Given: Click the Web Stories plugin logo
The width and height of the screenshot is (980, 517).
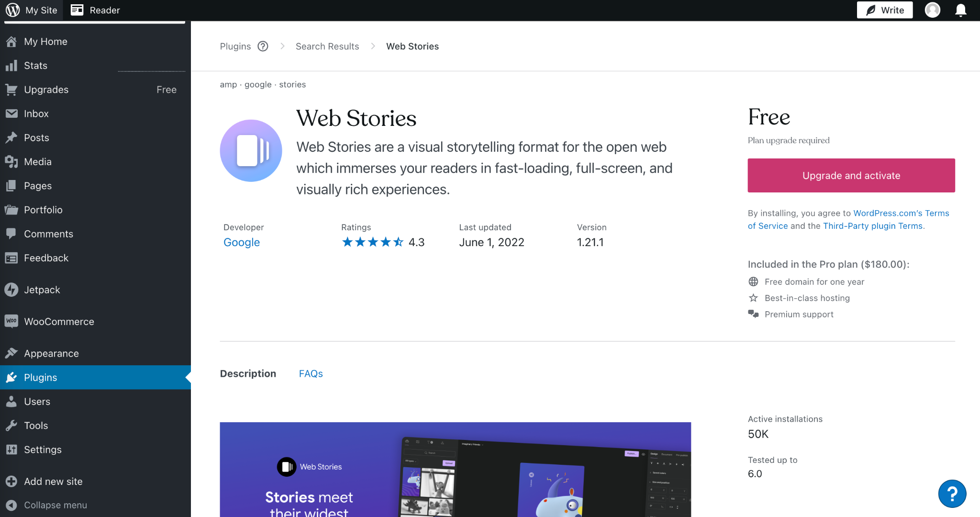Looking at the screenshot, I should (251, 150).
